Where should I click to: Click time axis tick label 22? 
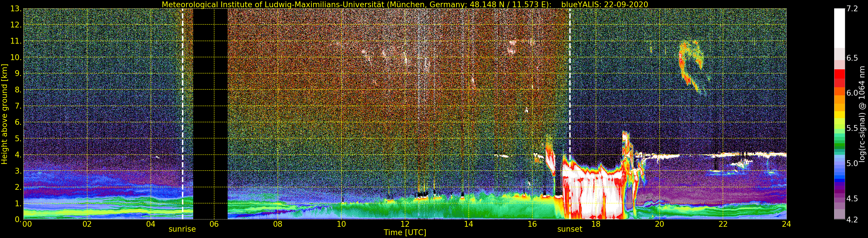pyautogui.click(x=723, y=224)
